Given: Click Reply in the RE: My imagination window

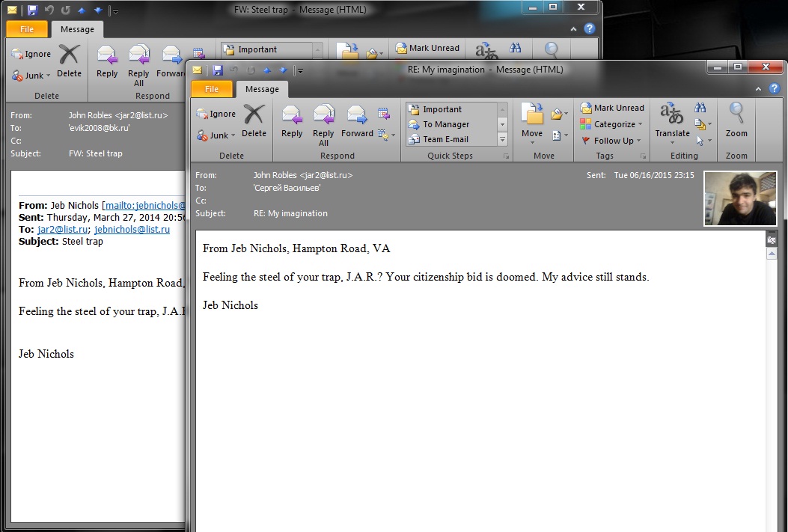Looking at the screenshot, I should (292, 122).
